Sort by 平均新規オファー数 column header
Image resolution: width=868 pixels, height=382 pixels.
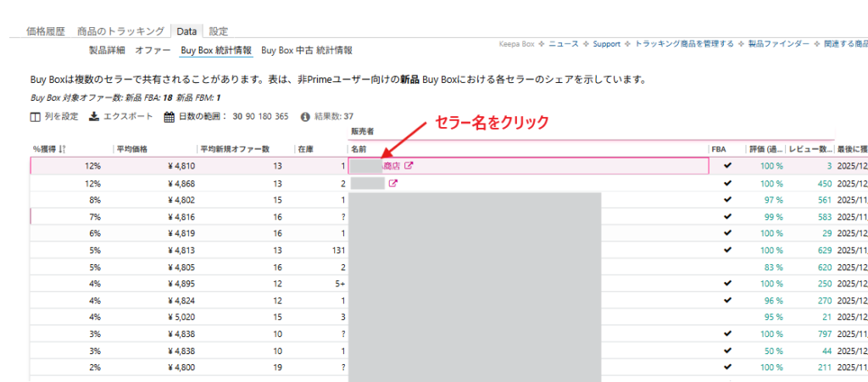tap(235, 149)
